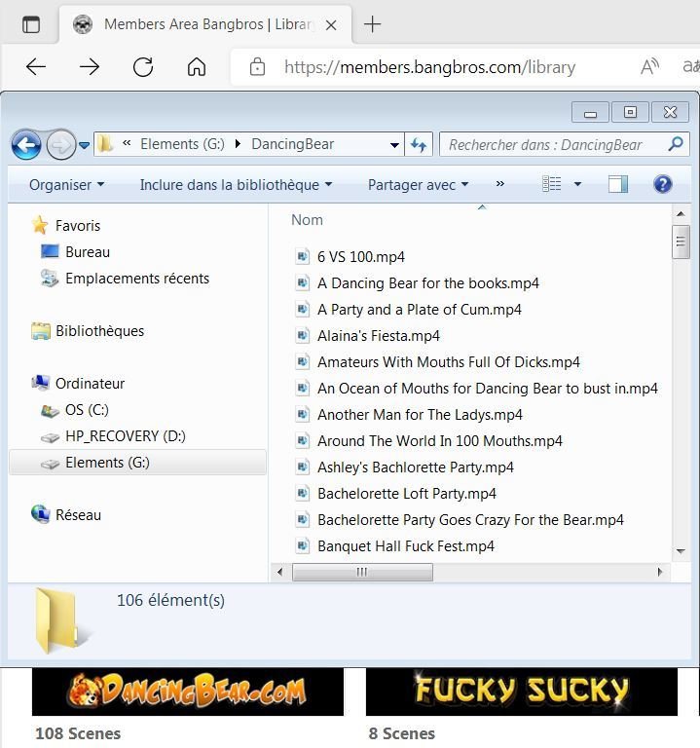700x748 pixels.
Task: Open address bar history dropdown
Action: tap(394, 145)
